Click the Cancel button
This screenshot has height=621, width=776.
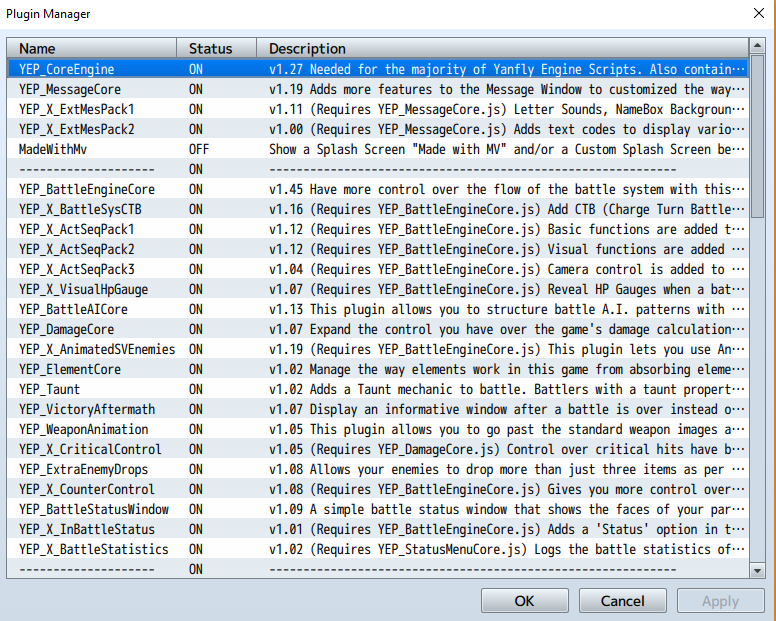point(623,601)
